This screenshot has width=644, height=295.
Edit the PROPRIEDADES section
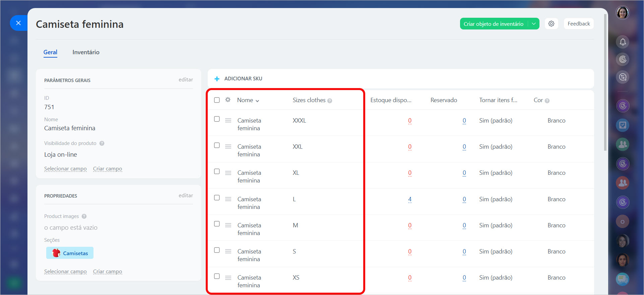186,196
